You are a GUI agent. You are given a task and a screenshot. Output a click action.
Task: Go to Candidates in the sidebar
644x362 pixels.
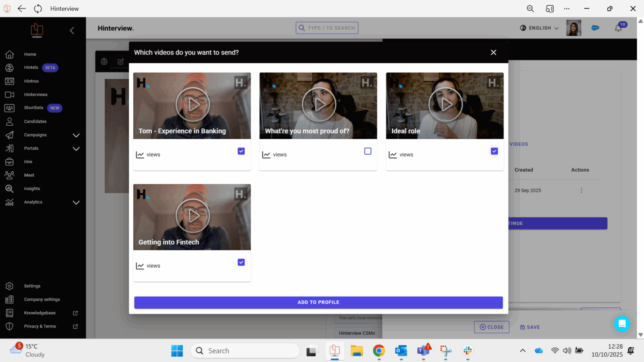click(35, 121)
